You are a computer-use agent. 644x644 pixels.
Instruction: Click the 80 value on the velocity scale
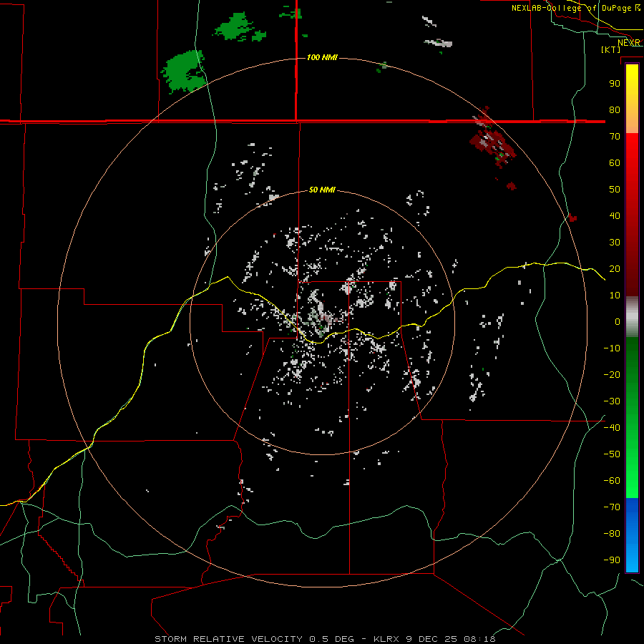tap(615, 110)
